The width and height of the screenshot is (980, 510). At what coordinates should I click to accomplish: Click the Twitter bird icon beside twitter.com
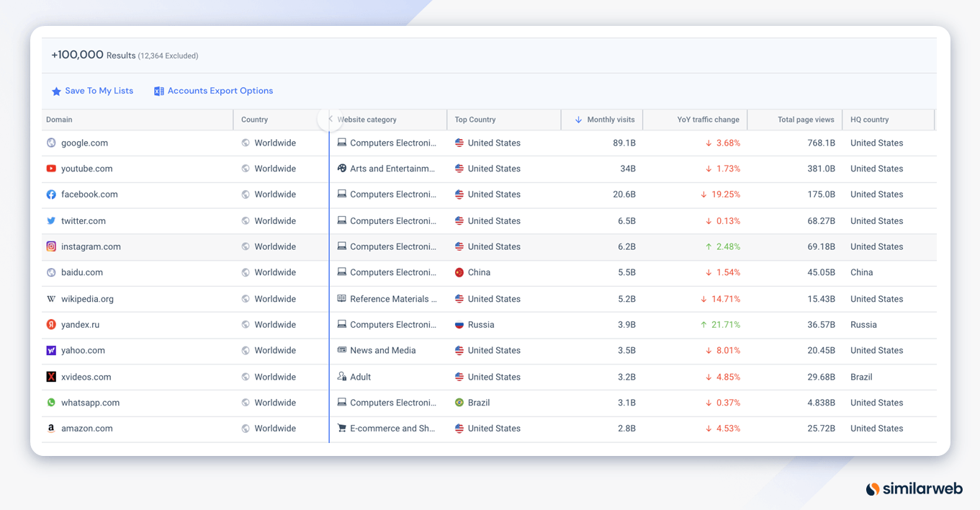point(50,220)
